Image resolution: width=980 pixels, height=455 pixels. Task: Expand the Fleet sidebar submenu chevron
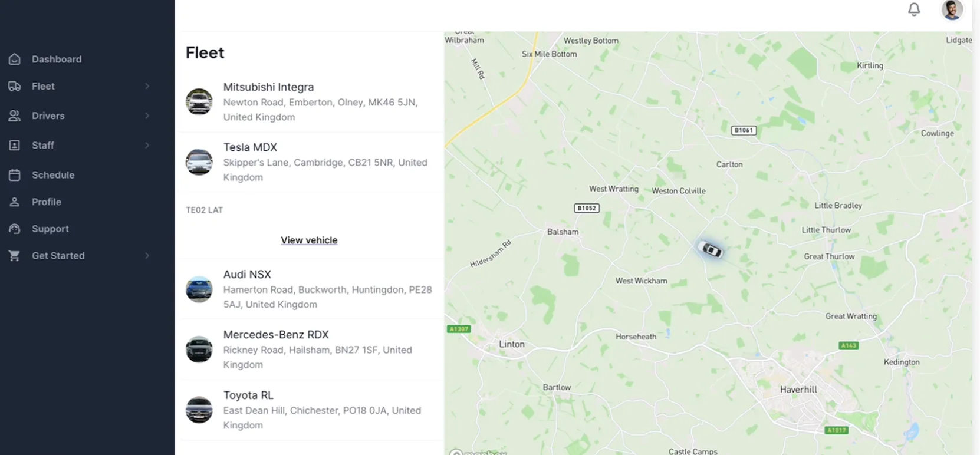pos(147,86)
